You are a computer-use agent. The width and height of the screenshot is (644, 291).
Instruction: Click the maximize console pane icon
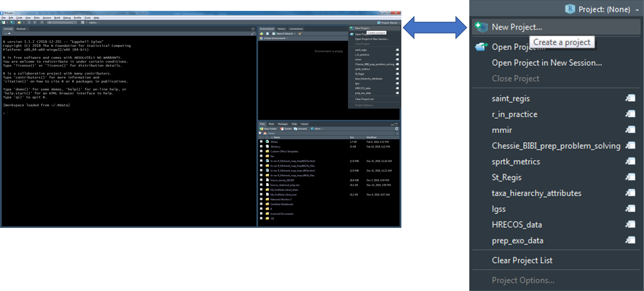click(x=253, y=29)
